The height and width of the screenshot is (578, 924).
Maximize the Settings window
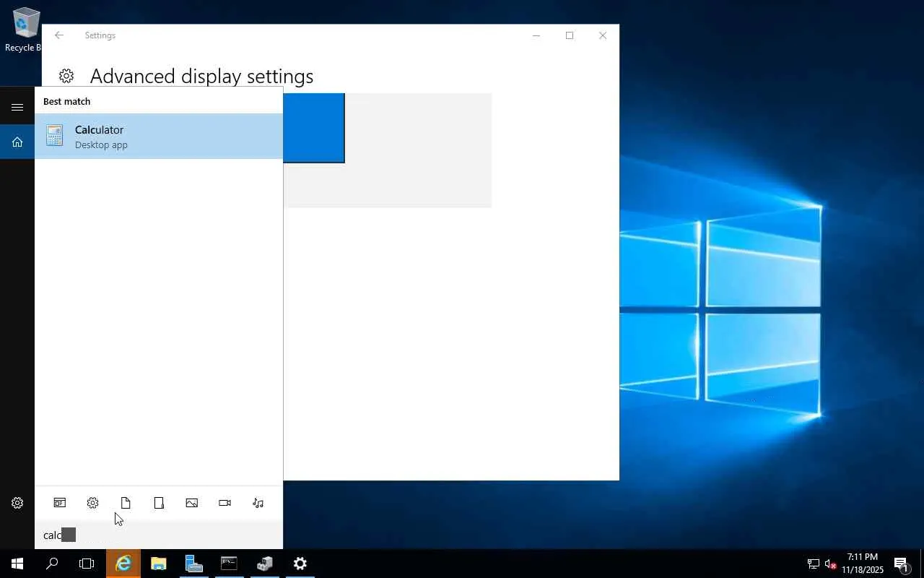[570, 35]
